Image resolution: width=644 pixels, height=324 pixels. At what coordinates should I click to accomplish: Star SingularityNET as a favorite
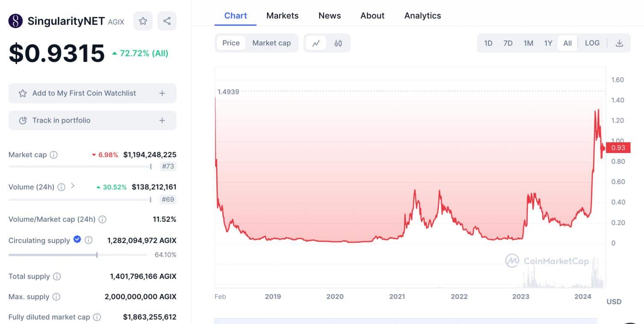click(x=143, y=21)
